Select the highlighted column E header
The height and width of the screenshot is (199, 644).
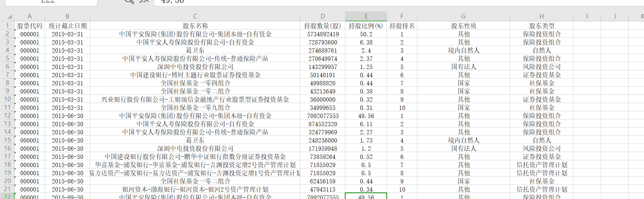pos(366,16)
